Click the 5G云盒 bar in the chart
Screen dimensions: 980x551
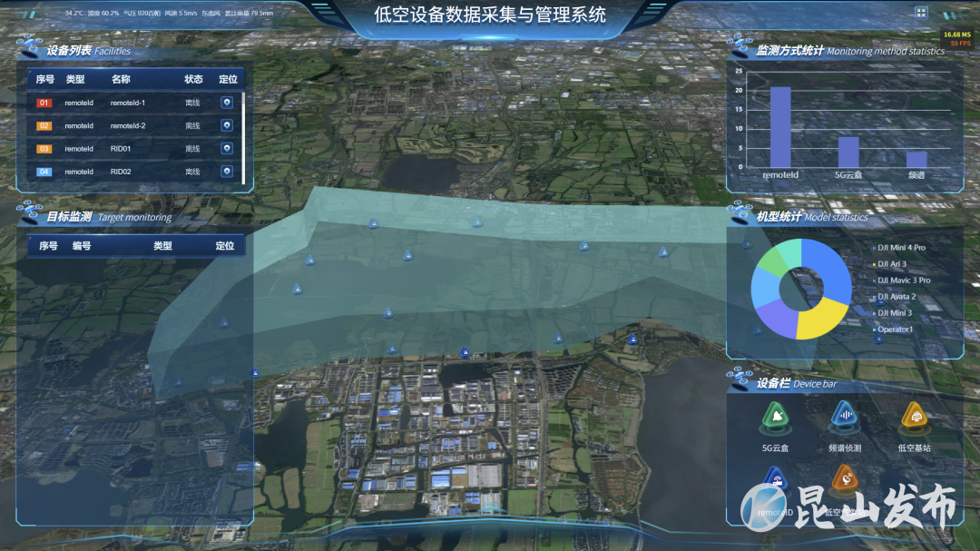848,152
